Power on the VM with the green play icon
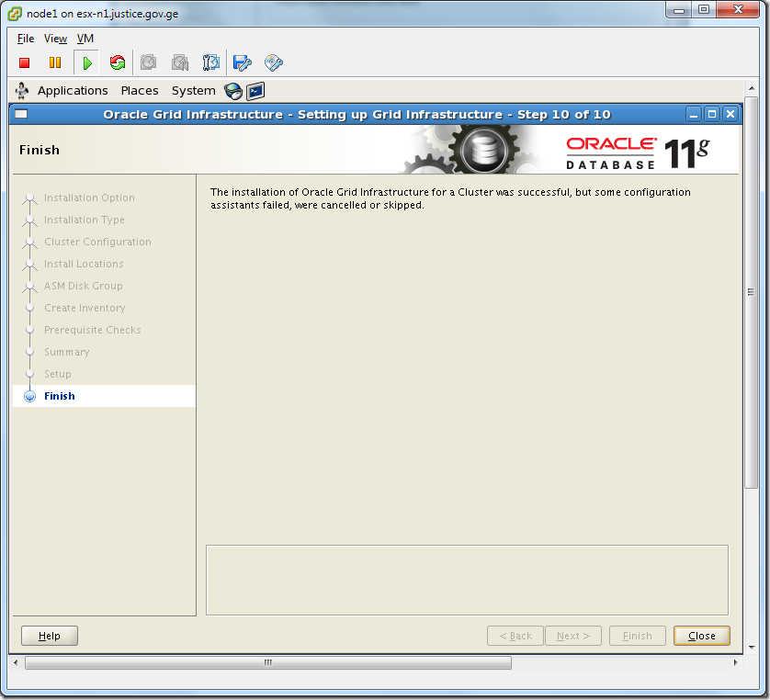 tap(86, 62)
